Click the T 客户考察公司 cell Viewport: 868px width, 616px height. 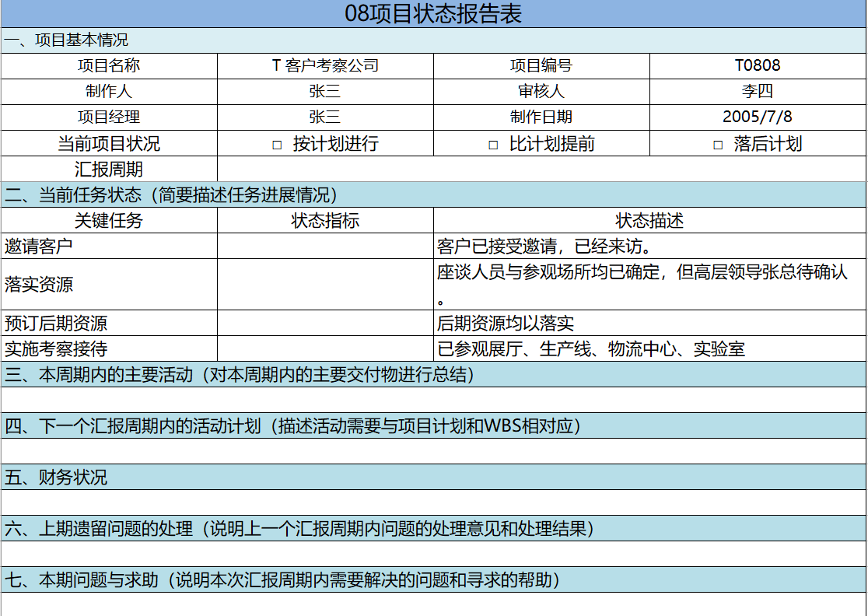coord(324,66)
